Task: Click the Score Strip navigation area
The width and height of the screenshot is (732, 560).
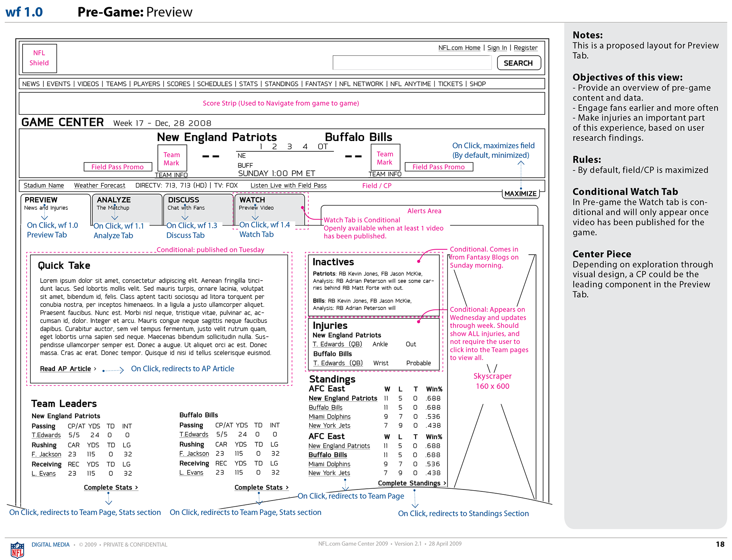Action: [x=282, y=103]
